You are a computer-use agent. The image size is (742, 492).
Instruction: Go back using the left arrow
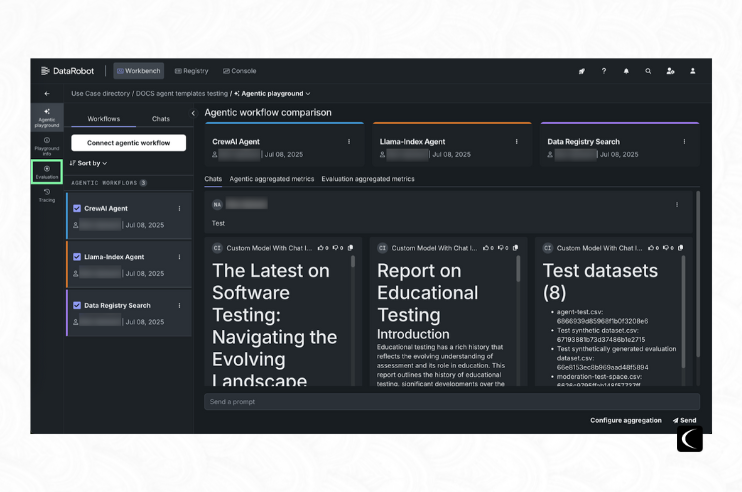tap(47, 94)
